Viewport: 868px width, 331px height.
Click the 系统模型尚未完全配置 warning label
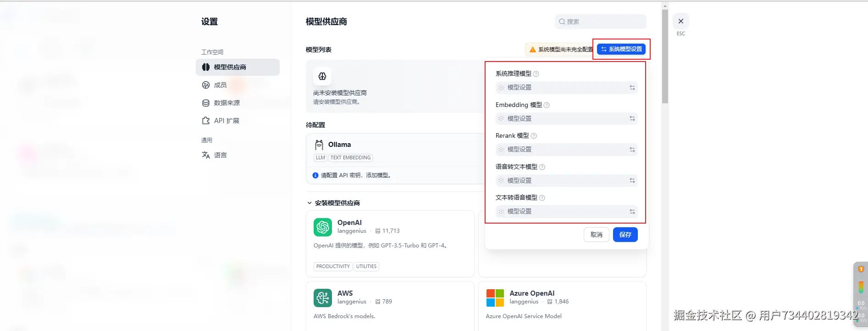(565, 50)
